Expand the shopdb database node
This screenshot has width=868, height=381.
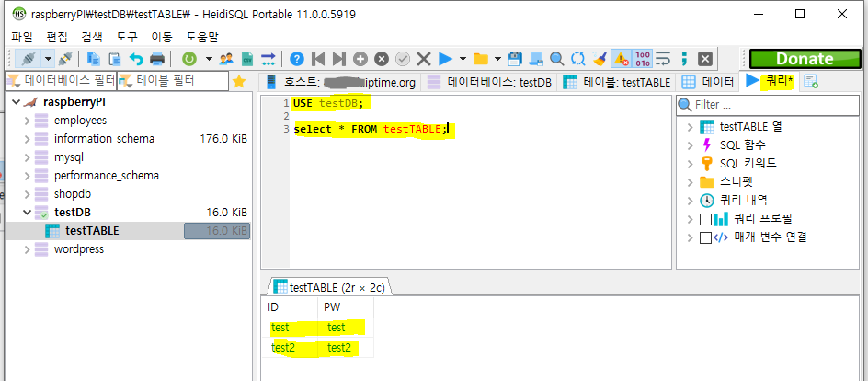click(27, 194)
